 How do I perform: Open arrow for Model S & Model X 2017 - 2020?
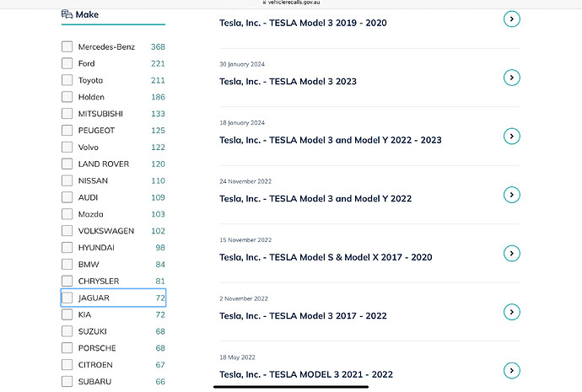pos(511,253)
